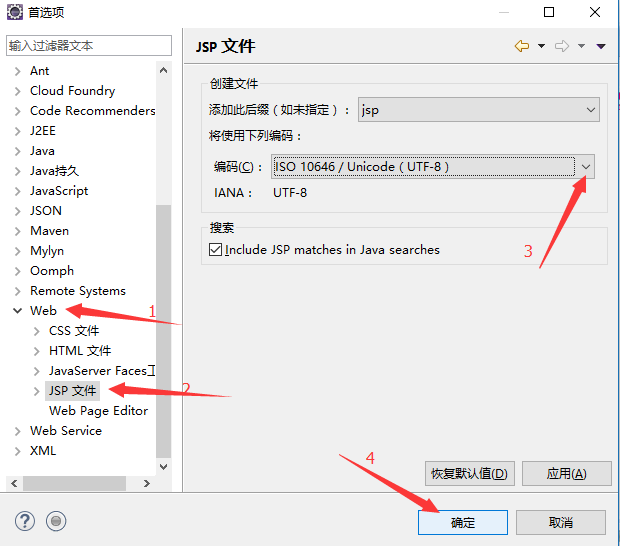The width and height of the screenshot is (620, 546).
Task: Click tree horizontal scrollbar left arrow
Action: pos(14,483)
